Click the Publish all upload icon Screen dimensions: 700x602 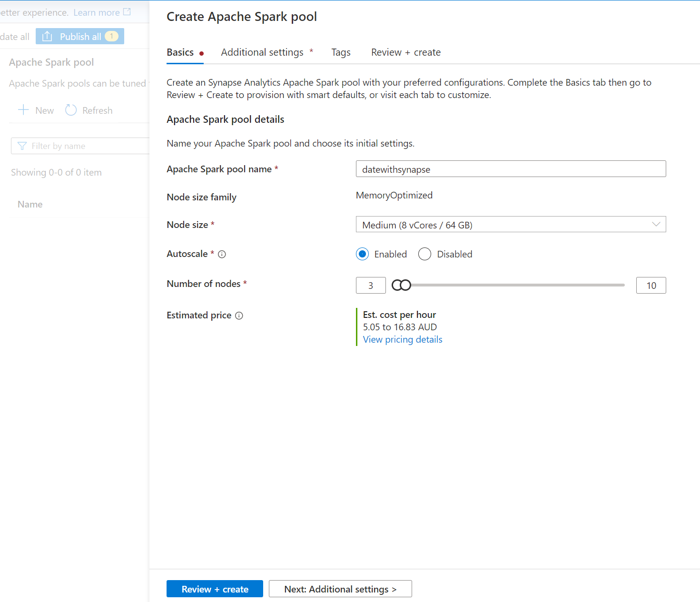click(x=47, y=37)
